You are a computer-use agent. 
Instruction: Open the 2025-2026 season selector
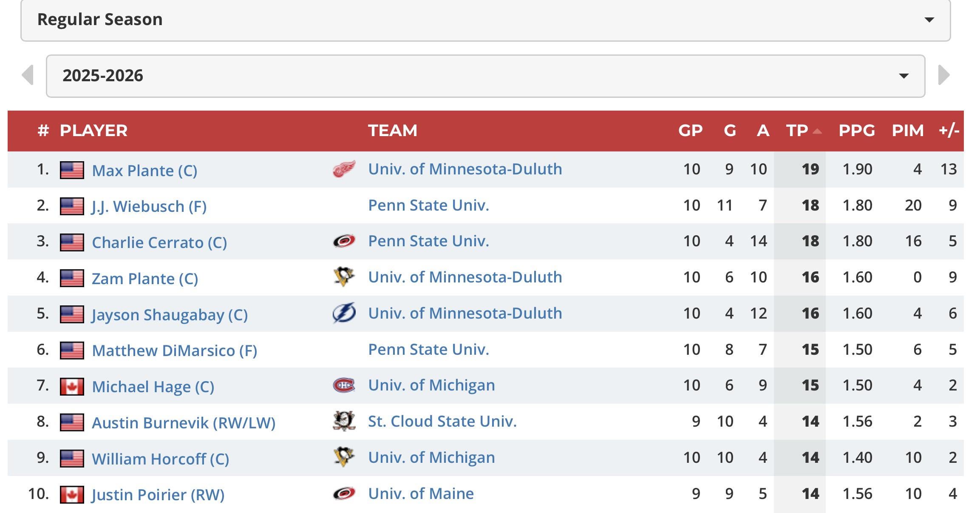pyautogui.click(x=485, y=76)
